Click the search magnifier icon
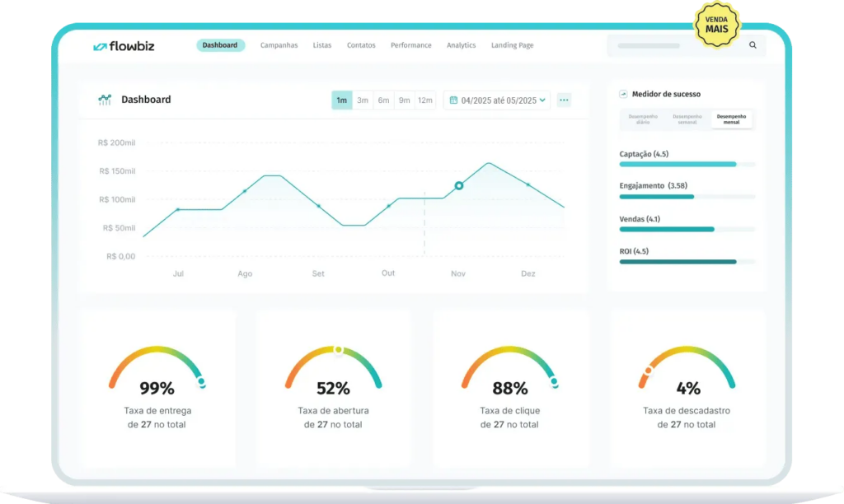The image size is (844, 504). pos(753,45)
